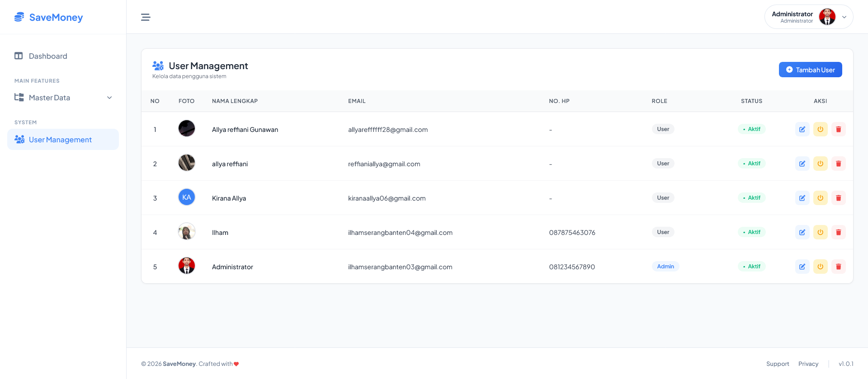Delete user Allya reffiani Gunawan
This screenshot has width=868, height=379.
[x=839, y=129]
